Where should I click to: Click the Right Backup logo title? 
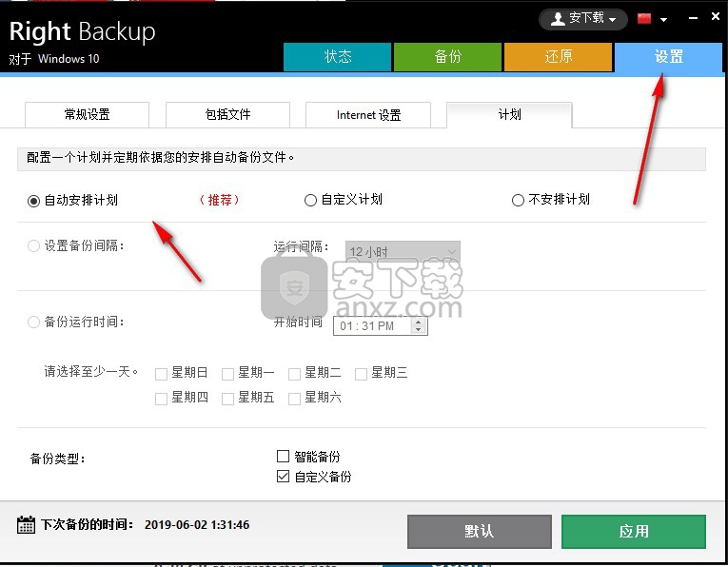(82, 31)
